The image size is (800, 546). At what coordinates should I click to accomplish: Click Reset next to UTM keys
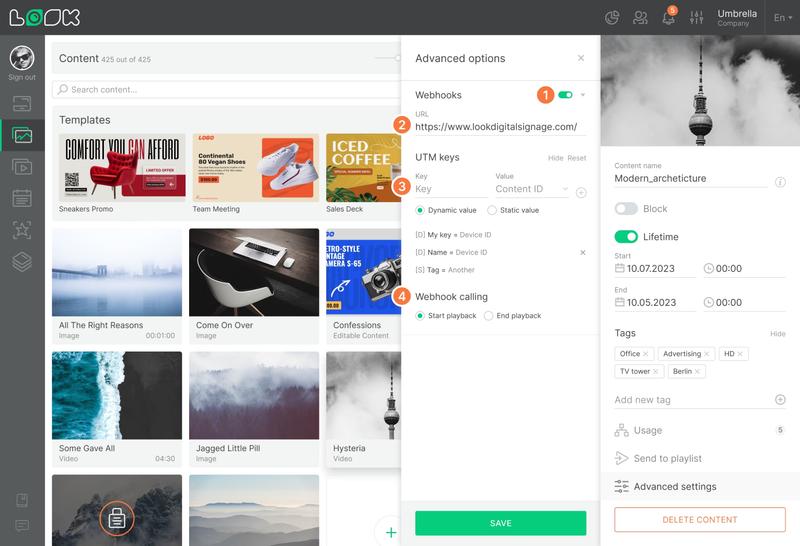[x=577, y=158]
